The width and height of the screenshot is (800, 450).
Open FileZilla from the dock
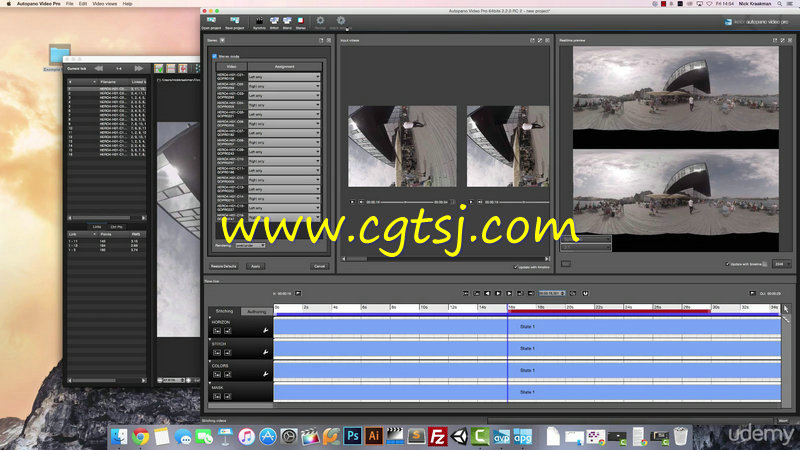click(437, 436)
